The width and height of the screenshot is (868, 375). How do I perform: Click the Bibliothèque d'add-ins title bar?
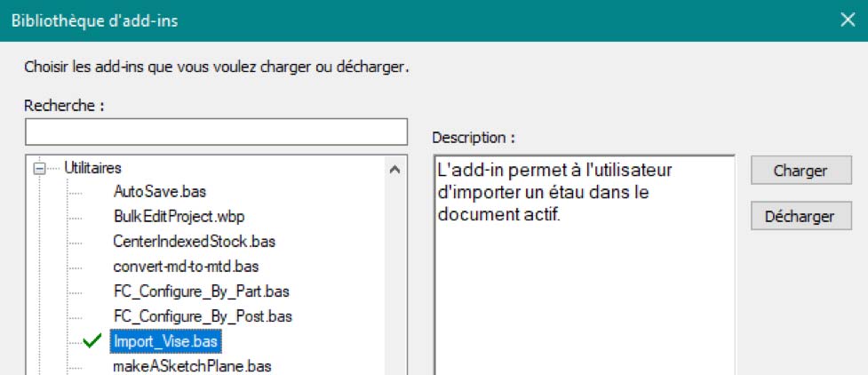pos(400,20)
